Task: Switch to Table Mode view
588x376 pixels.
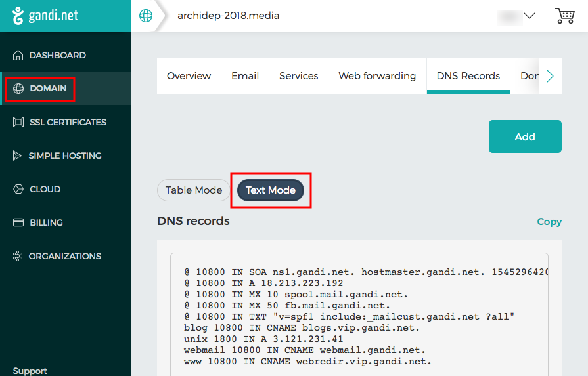Action: (x=193, y=190)
